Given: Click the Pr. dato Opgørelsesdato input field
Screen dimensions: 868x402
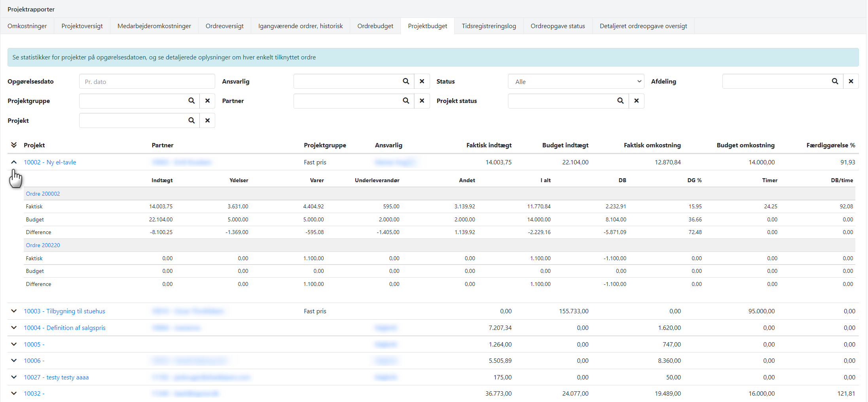Looking at the screenshot, I should [x=146, y=81].
